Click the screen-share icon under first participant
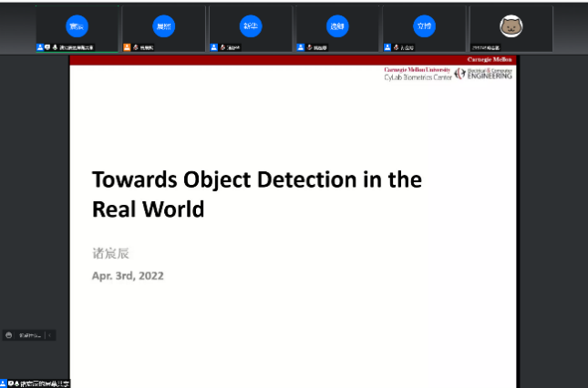The width and height of the screenshot is (588, 388). (47, 46)
